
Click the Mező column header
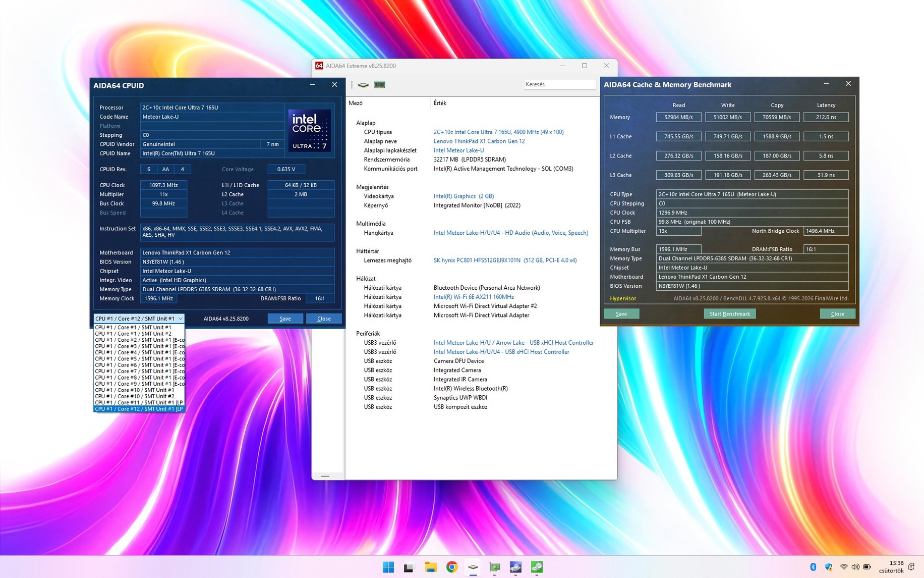coord(356,103)
